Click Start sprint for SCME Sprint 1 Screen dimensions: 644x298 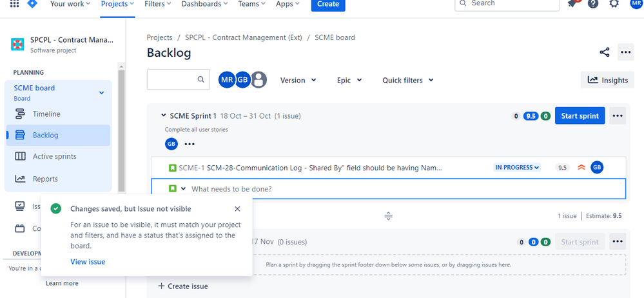(580, 116)
